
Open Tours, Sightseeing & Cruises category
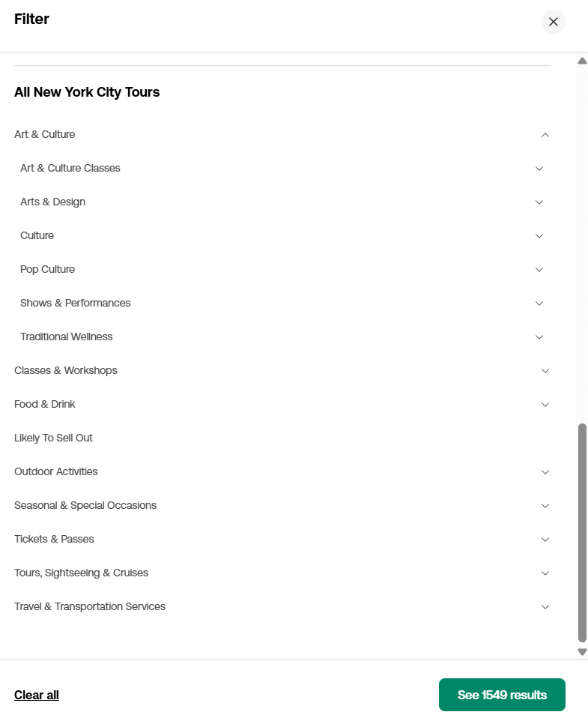(282, 573)
